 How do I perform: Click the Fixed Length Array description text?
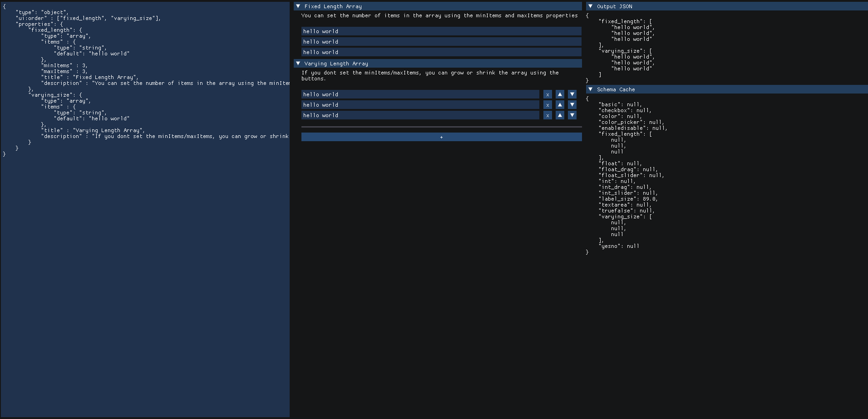click(439, 15)
